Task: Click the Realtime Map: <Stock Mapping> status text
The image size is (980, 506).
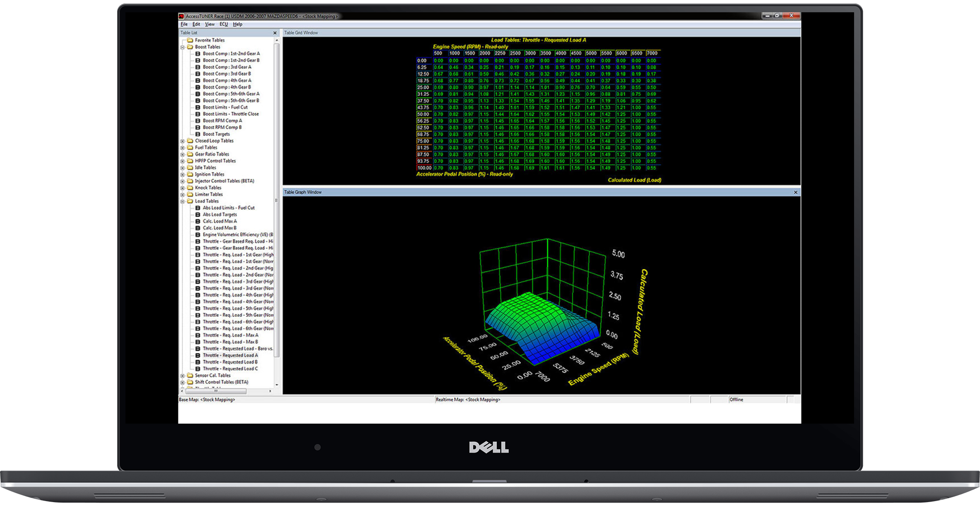Action: 468,400
